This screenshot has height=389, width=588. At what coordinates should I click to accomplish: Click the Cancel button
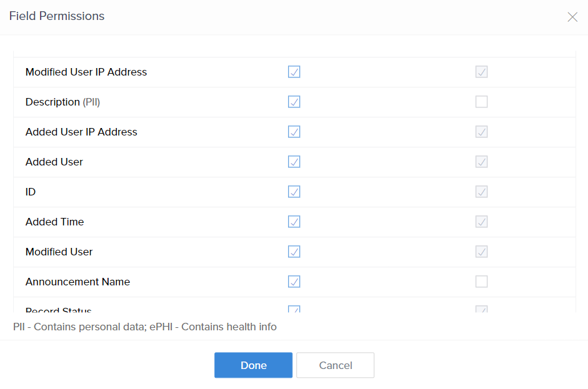tap(335, 365)
